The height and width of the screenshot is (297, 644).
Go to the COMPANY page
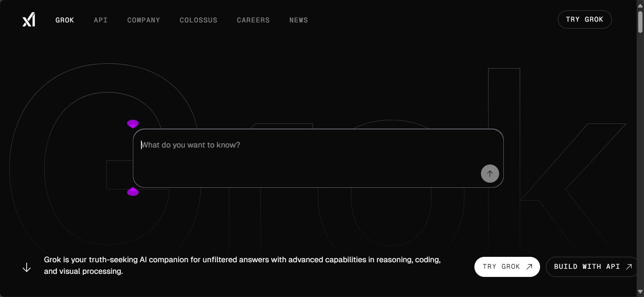tap(144, 20)
